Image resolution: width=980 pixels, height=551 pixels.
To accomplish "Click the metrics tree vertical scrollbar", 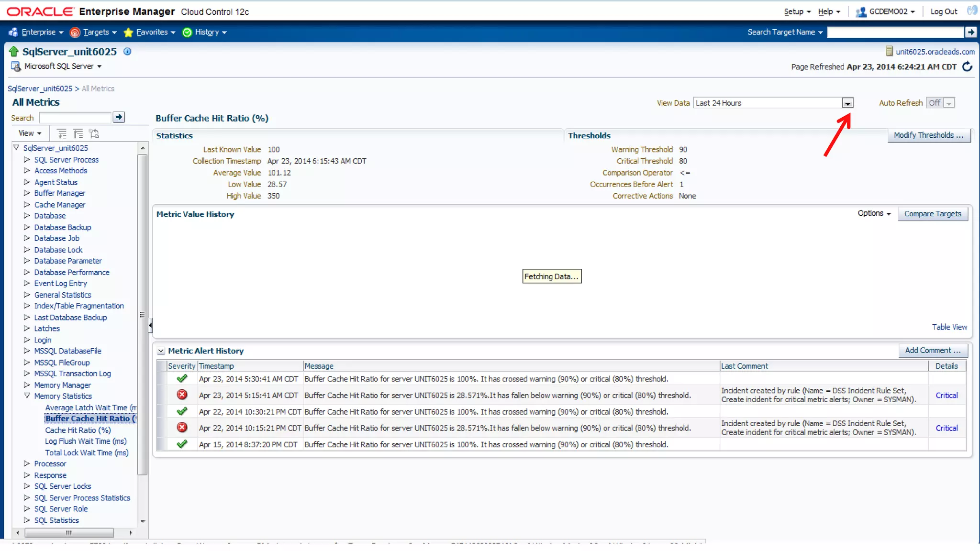I will (x=142, y=314).
